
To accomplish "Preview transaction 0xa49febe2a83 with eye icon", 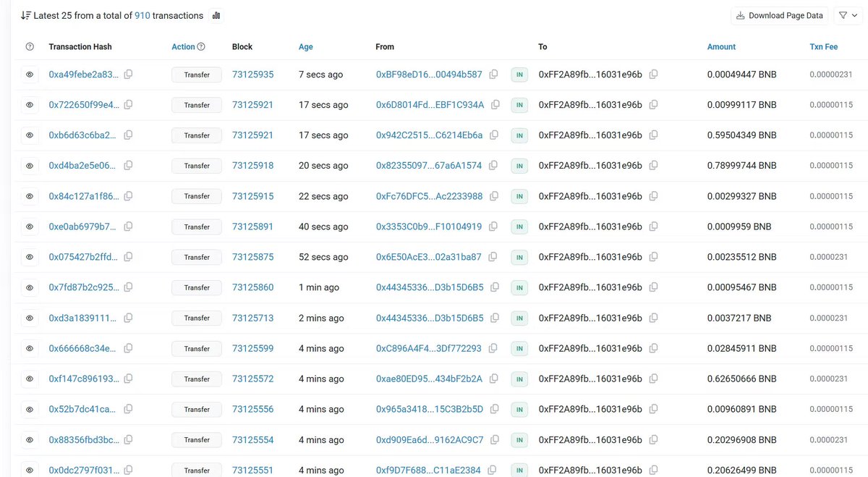I will pos(30,75).
